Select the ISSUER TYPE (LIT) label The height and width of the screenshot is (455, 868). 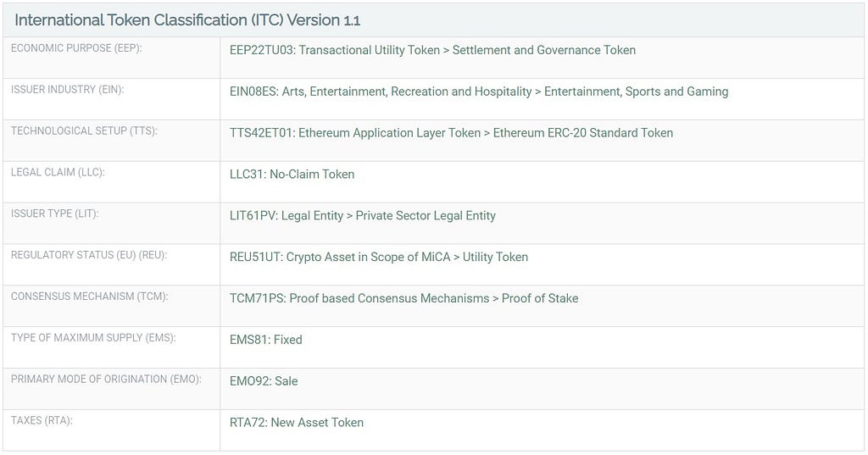(54, 214)
